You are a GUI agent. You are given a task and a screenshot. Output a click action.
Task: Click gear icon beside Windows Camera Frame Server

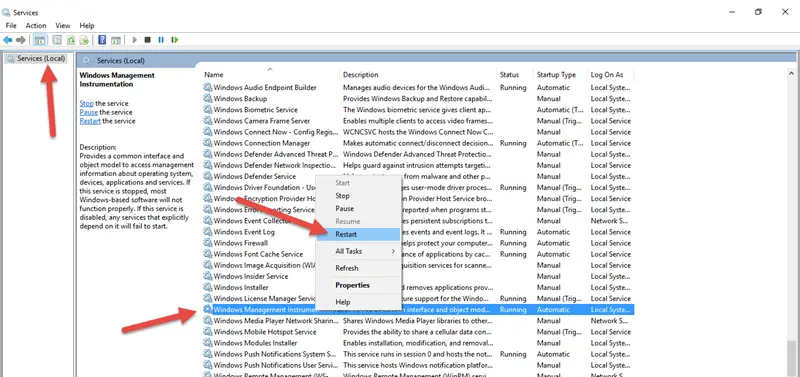point(208,121)
